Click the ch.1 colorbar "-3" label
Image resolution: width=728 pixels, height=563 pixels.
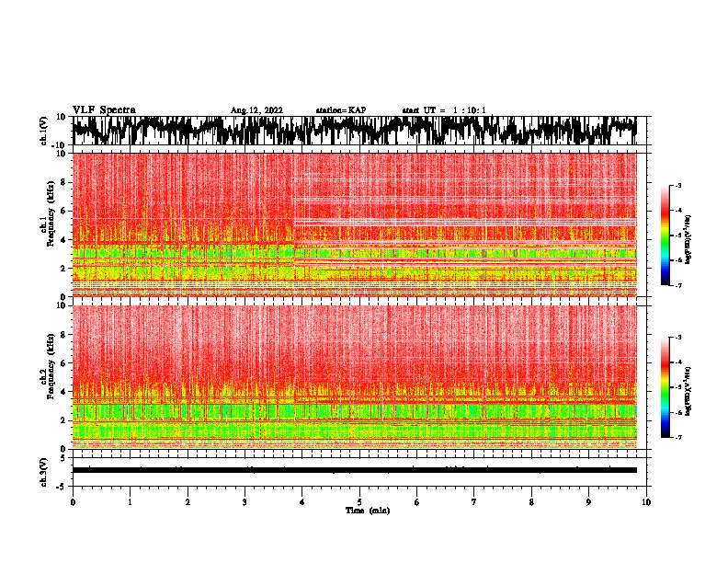click(677, 185)
